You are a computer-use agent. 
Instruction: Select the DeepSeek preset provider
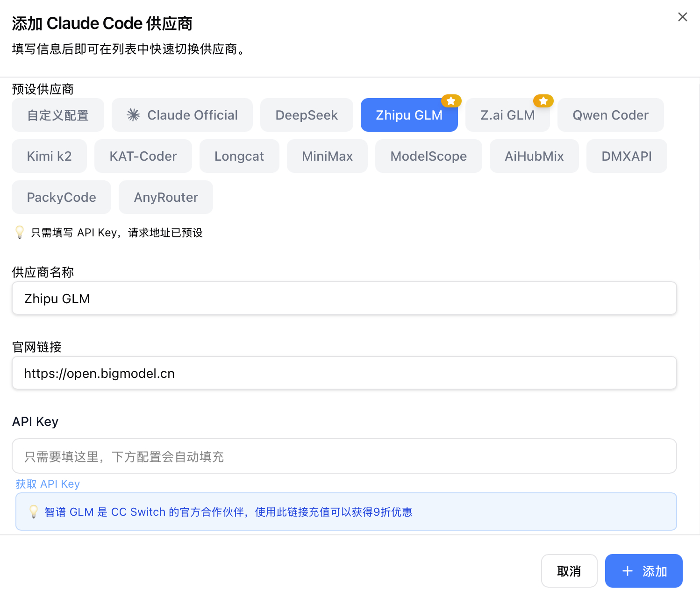pyautogui.click(x=307, y=115)
